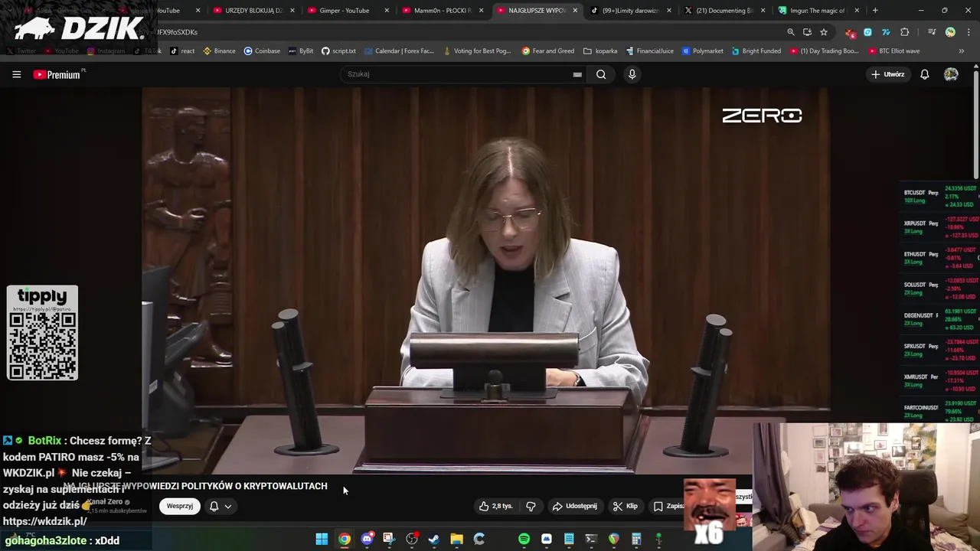Viewport: 980px width, 551px height.
Task: Switch to Mammon - PŁOCKI tab
Action: tap(442, 11)
